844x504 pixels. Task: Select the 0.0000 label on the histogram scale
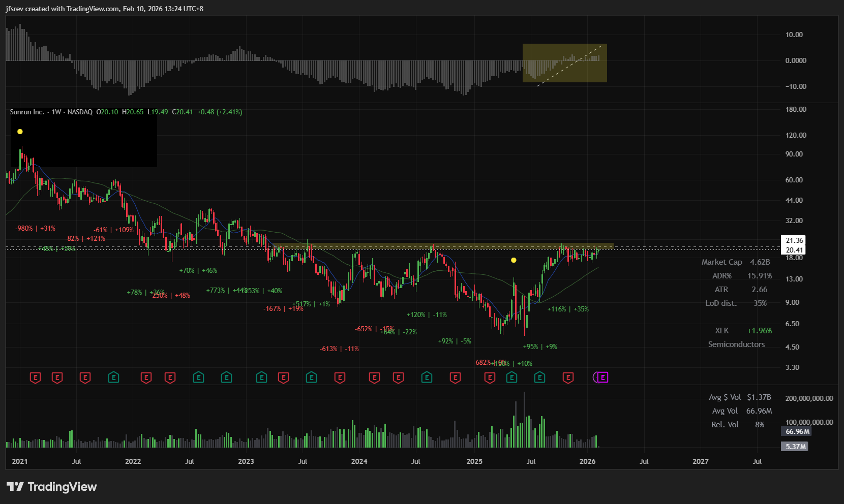796,60
